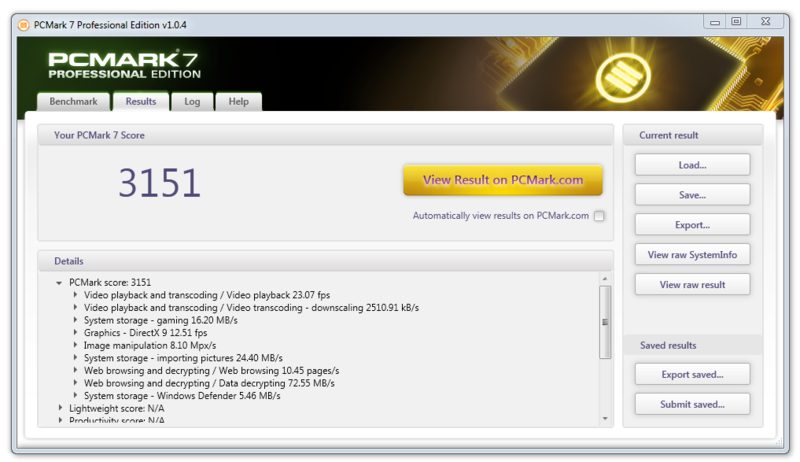
Task: Select the 'PCMark score: 3151' row
Action: pyautogui.click(x=110, y=283)
